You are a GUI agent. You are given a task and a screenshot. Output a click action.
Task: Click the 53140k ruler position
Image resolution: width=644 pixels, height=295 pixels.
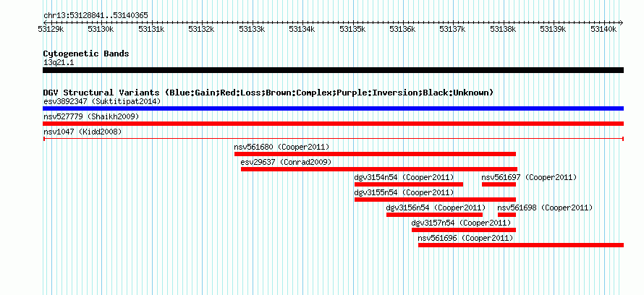click(x=603, y=29)
